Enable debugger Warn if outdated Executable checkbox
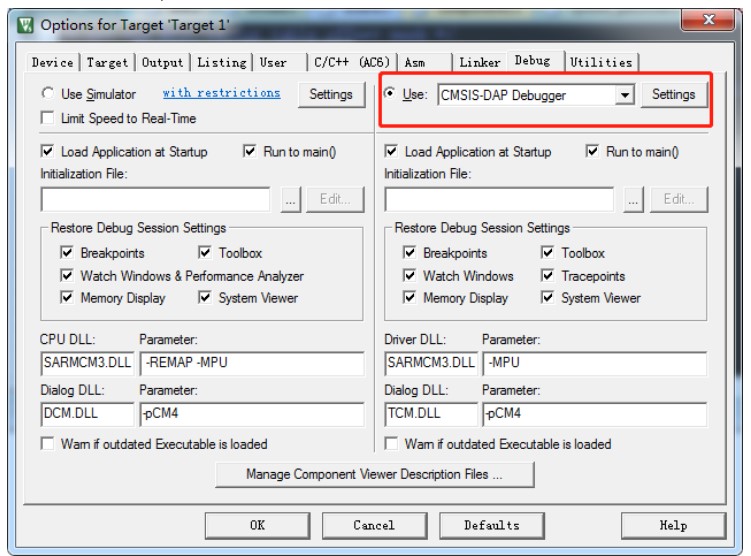Screen dimensions: 751x556 [x=391, y=443]
